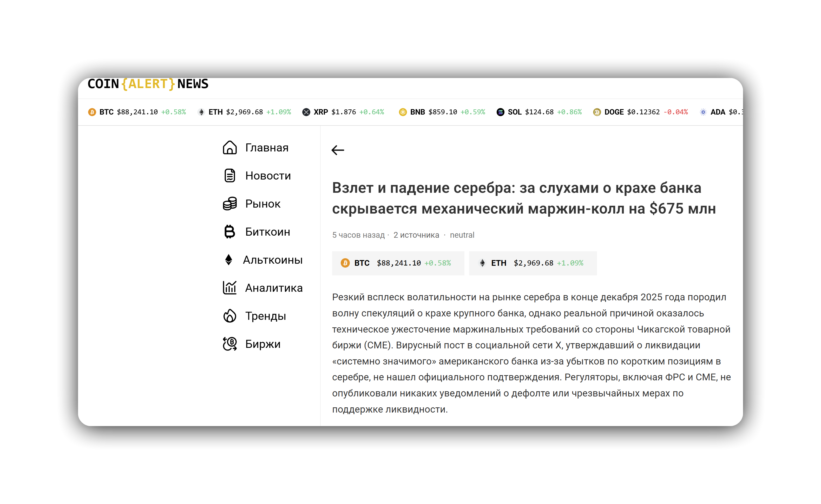This screenshot has height=504, width=821.
Task: Open the Главная menu item
Action: click(267, 148)
